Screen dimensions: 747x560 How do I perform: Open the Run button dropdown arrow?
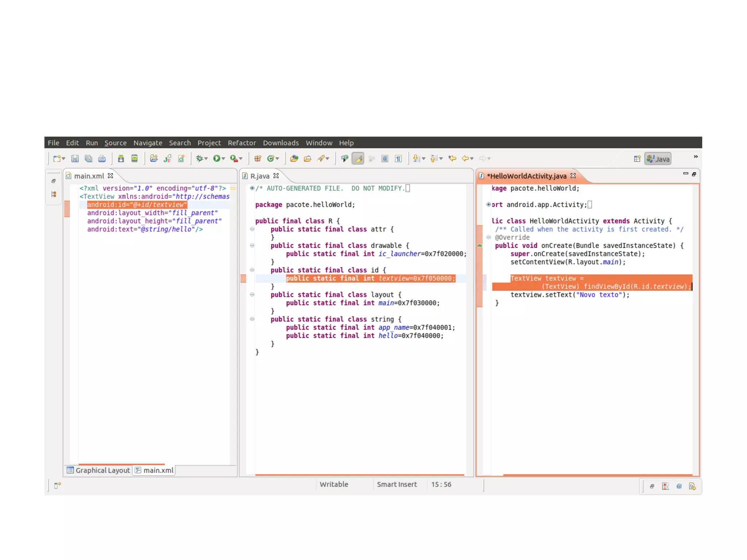coord(224,159)
